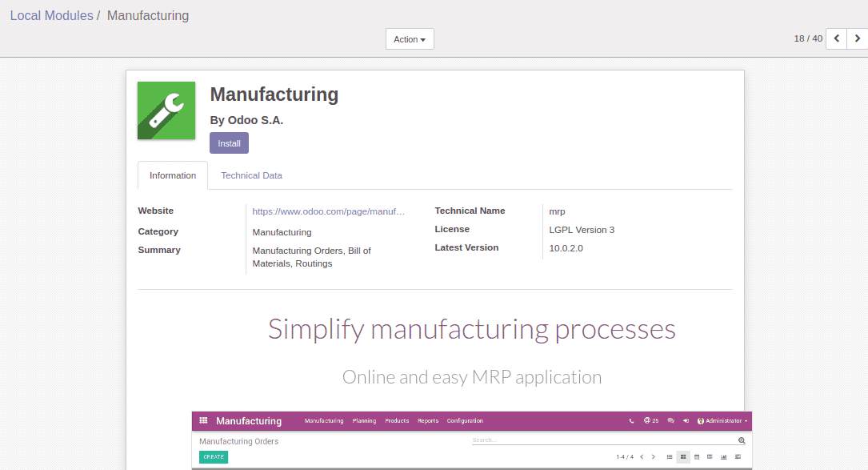The image size is (868, 470).
Task: Click Manufacturing menu item in embedded purple bar
Action: coord(324,420)
